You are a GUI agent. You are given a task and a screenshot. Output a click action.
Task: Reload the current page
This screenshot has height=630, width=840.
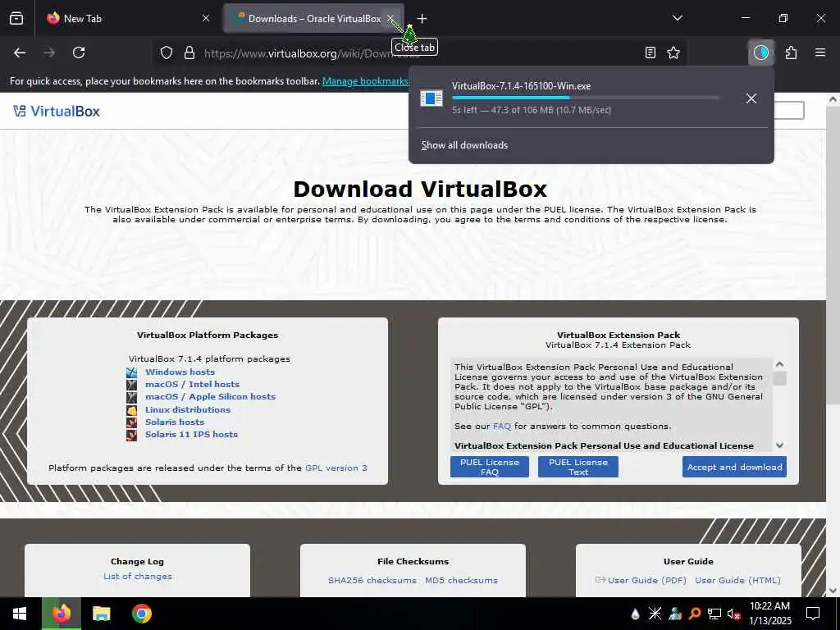click(79, 52)
